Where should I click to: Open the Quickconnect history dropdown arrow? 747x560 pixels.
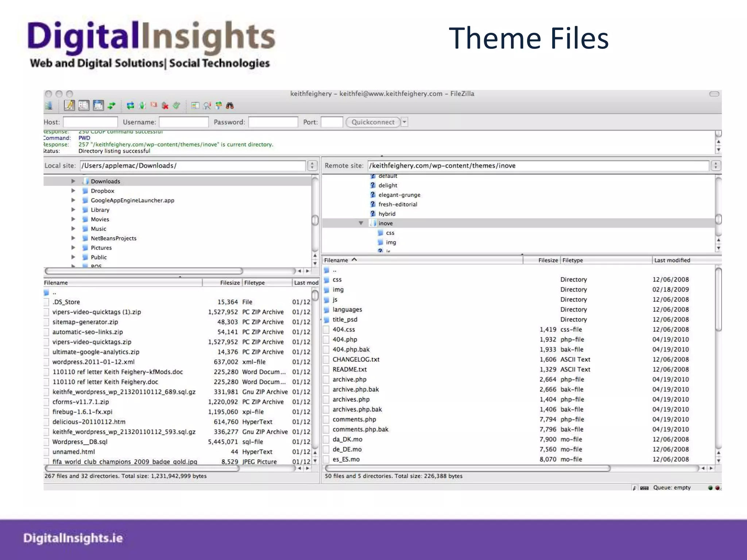tap(404, 122)
